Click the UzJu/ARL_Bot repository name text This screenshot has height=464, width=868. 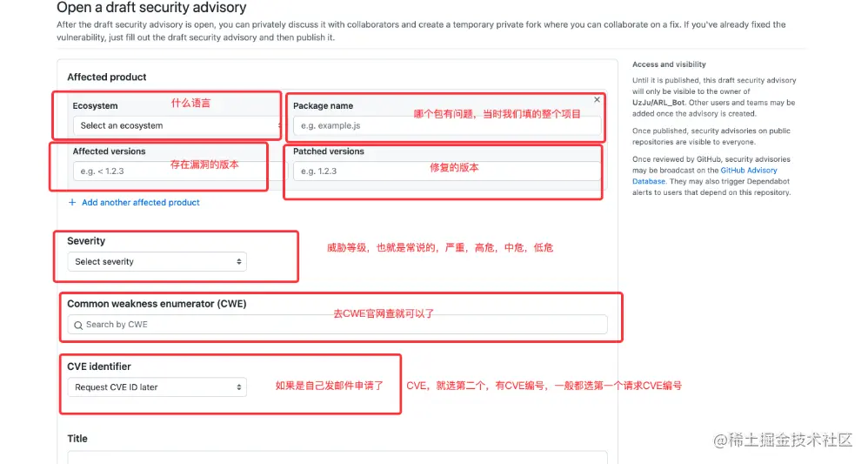point(658,103)
